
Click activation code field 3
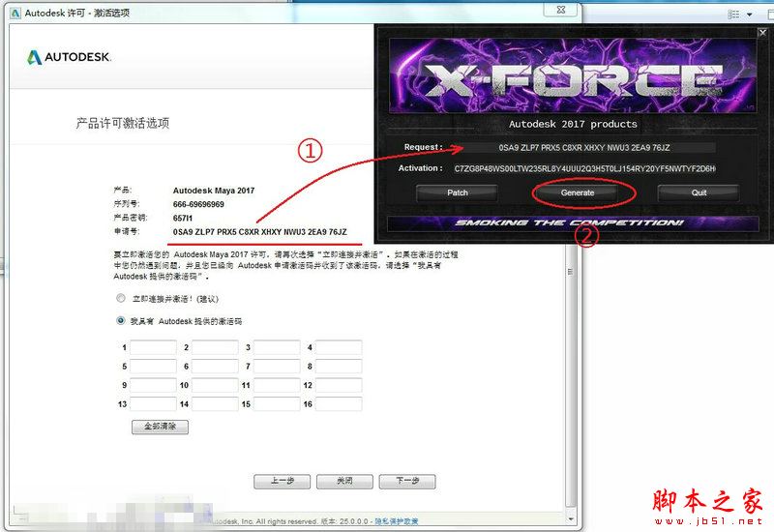tap(277, 347)
